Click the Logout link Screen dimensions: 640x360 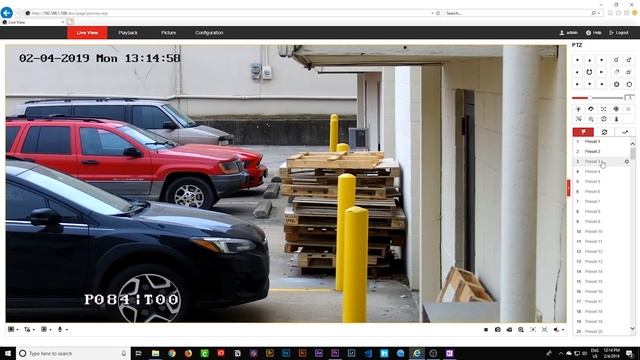point(619,33)
